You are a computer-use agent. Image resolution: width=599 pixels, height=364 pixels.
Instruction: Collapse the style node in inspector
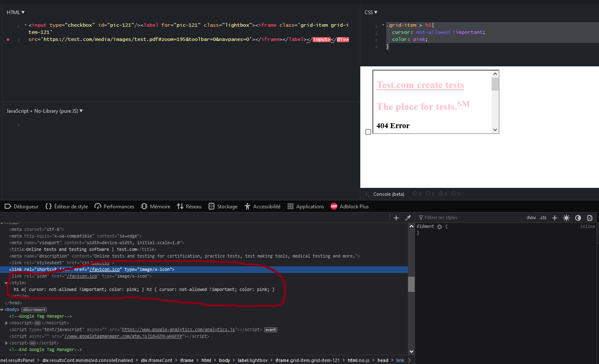(x=6, y=283)
